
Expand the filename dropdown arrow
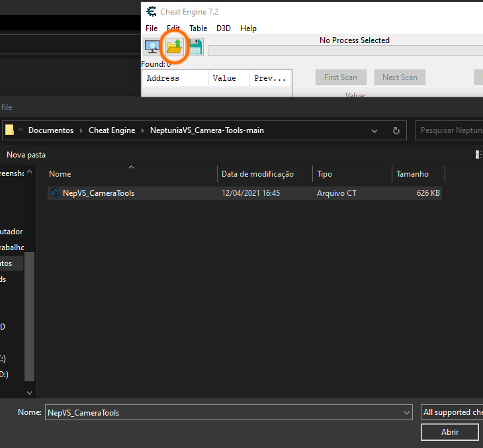407,412
